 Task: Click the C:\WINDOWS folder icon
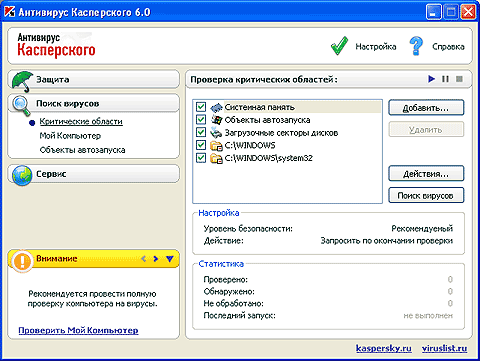[216, 146]
